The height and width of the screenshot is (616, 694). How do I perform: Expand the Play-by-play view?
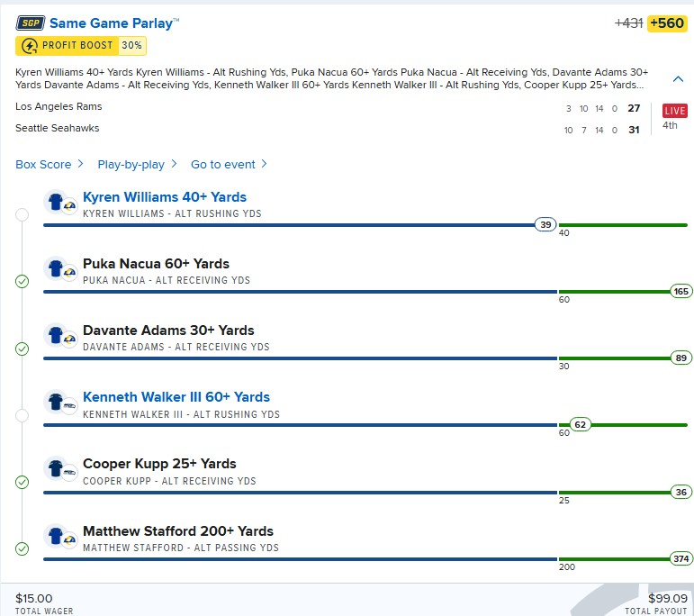click(x=137, y=165)
